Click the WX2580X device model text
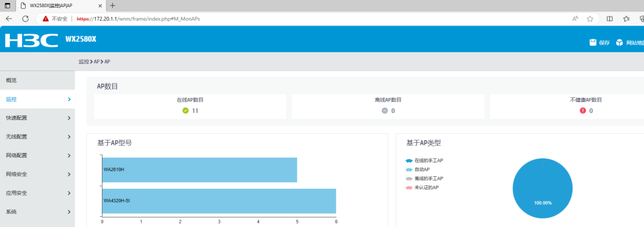This screenshot has height=227, width=644. [80, 39]
